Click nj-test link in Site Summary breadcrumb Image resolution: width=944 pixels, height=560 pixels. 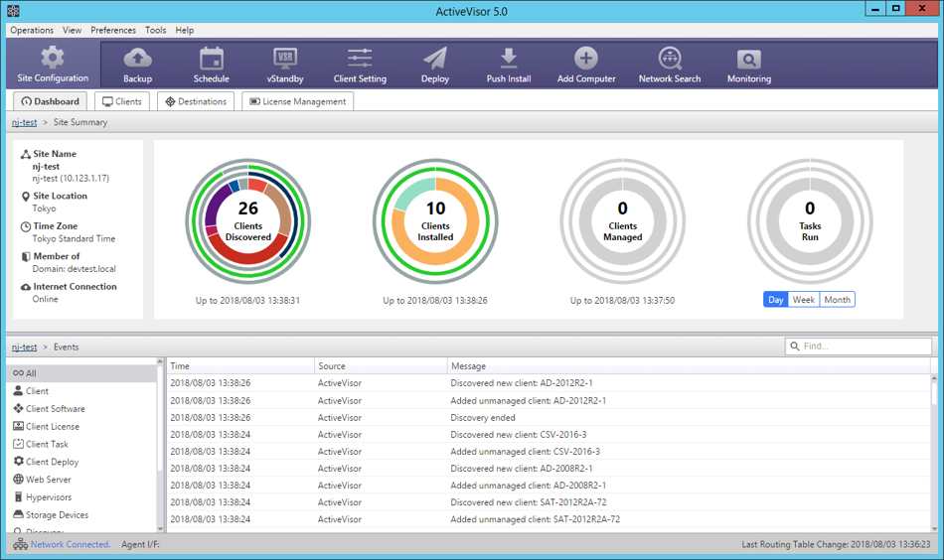pos(24,122)
